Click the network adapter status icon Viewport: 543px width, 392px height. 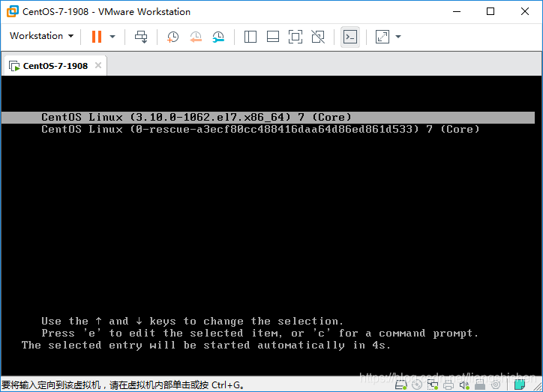[433, 385]
